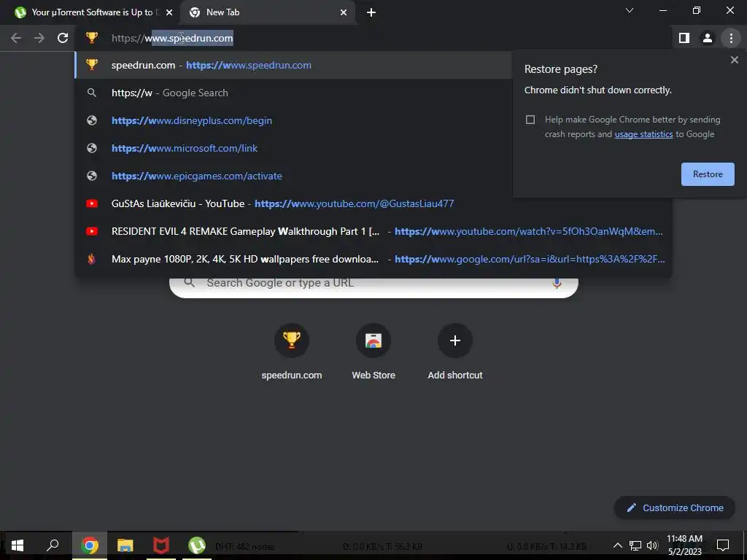Click the Restore button
The height and width of the screenshot is (560, 747).
point(708,174)
